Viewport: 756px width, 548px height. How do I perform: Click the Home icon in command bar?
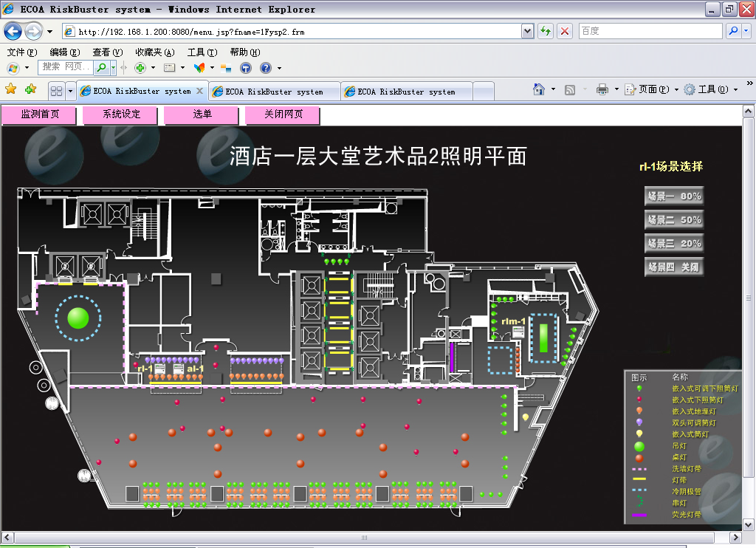tap(540, 89)
